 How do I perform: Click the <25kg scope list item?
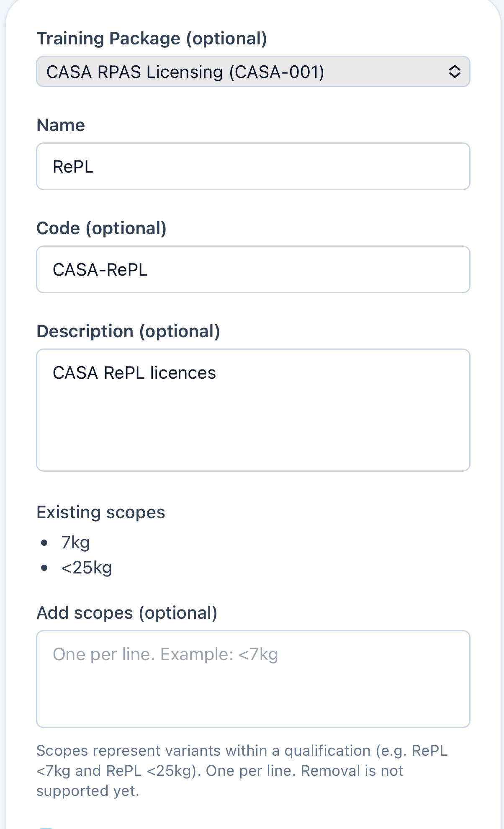tap(86, 567)
